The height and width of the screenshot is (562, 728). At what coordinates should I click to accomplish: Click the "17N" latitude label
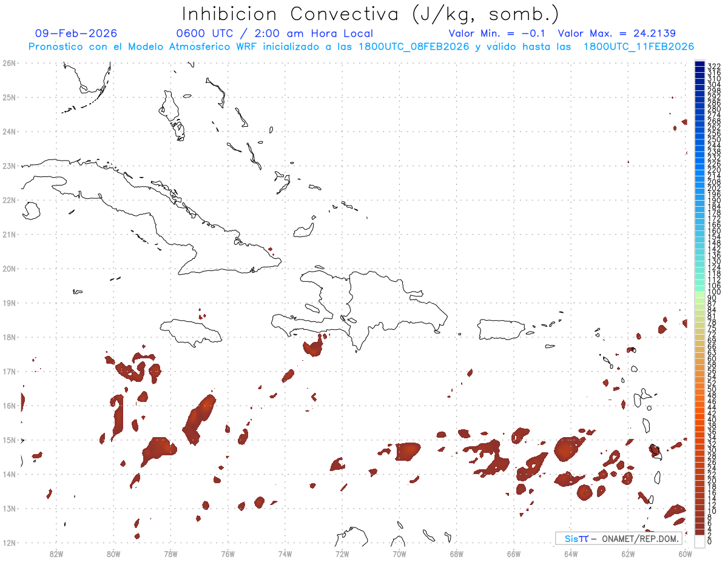click(x=9, y=371)
